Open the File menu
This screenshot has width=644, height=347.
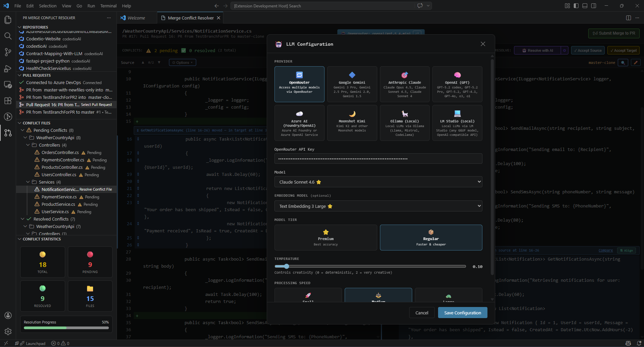pyautogui.click(x=18, y=6)
